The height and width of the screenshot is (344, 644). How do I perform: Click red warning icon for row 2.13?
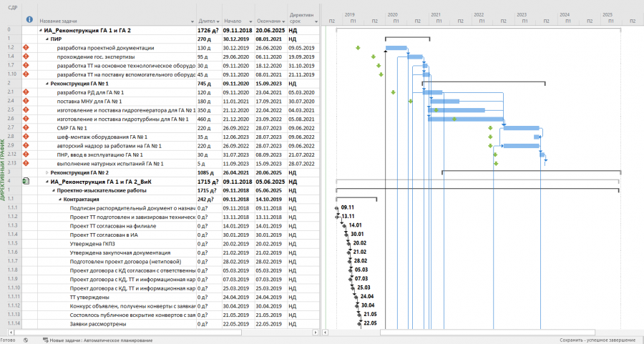(x=26, y=163)
